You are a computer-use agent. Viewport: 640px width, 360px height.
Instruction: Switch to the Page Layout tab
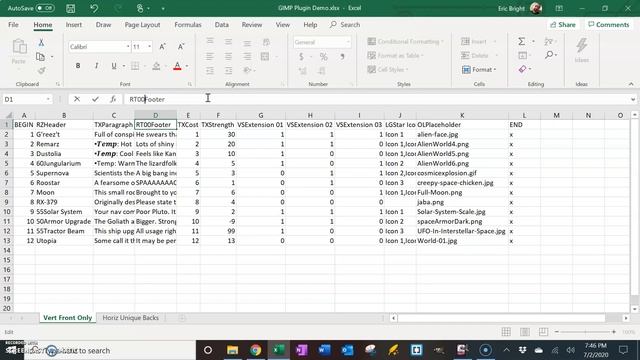[142, 25]
